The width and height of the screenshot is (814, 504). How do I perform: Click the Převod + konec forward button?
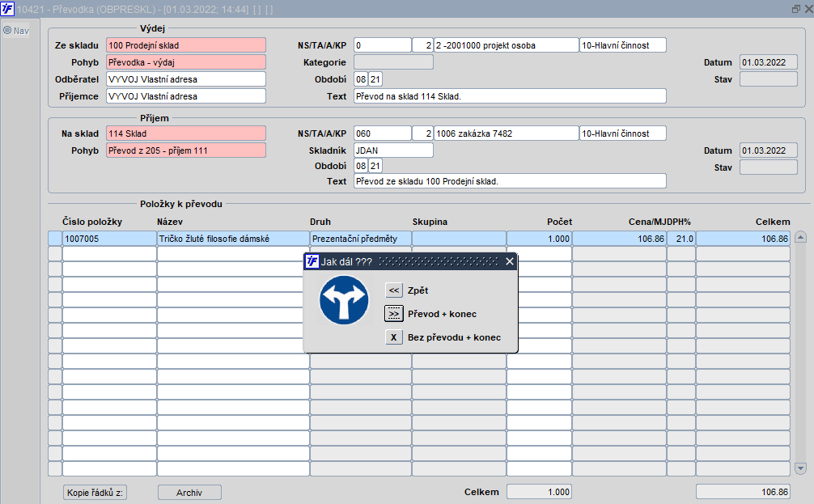(394, 314)
